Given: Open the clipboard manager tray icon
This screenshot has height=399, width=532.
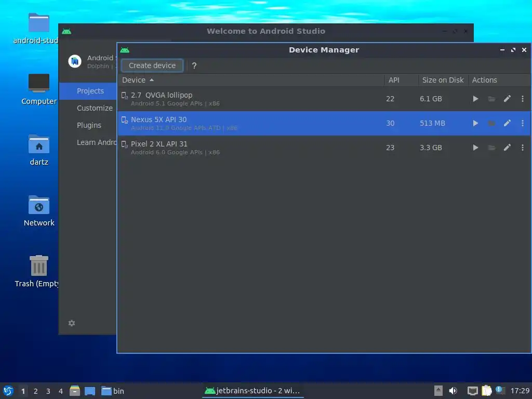Looking at the screenshot, I should point(486,391).
